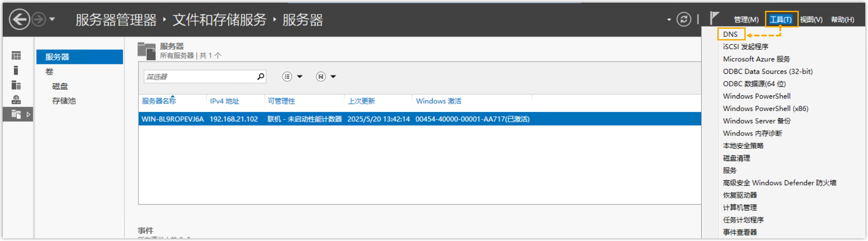Open 计算机管理 from the Tools menu

click(740, 208)
